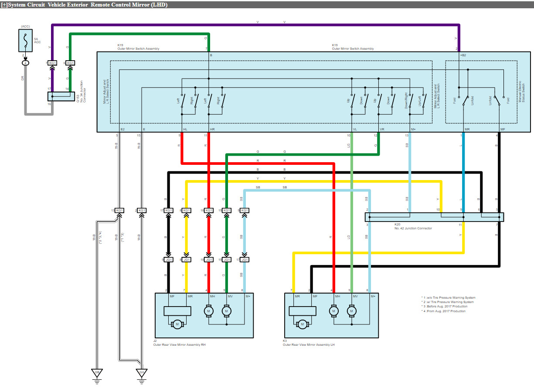Image resolution: width=534 pixels, height=392 pixels.
Task: Open the Outer Rear View Mirror Assembly LH label
Action: (309, 344)
